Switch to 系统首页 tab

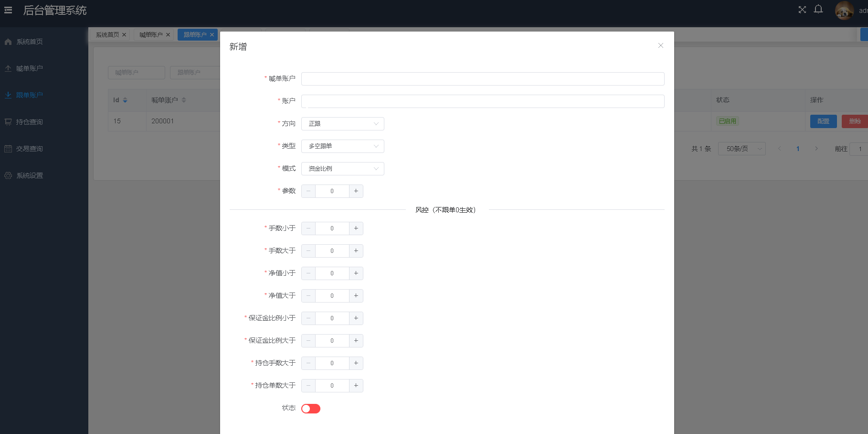(107, 35)
